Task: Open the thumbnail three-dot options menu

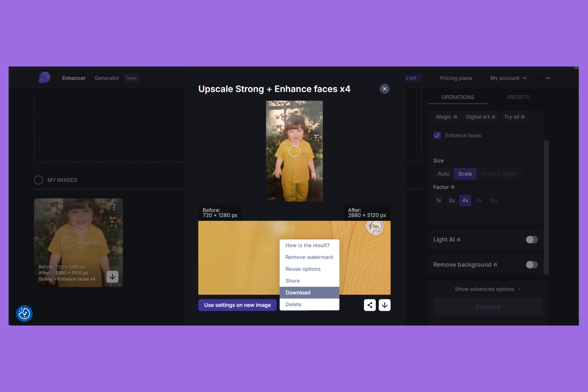Action: pyautogui.click(x=114, y=207)
